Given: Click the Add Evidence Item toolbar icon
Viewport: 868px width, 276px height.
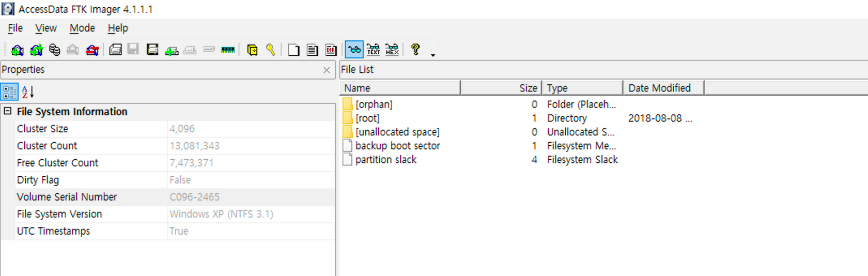Looking at the screenshot, I should pyautogui.click(x=17, y=50).
